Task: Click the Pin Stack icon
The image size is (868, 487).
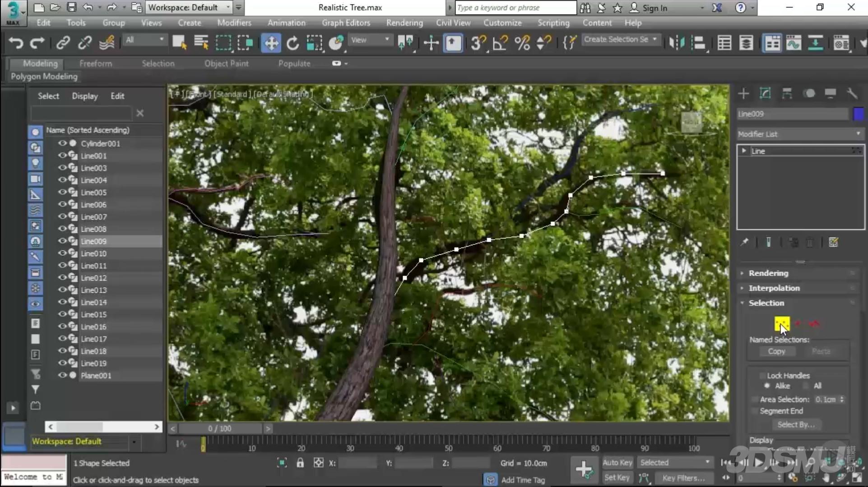Action: point(744,242)
